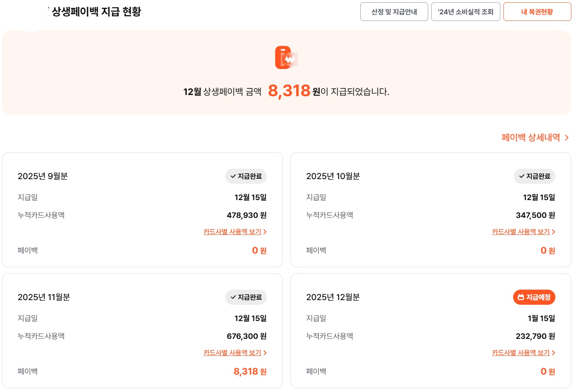Viewport: 574px width, 392px height.
Task: View 카드사별 사용액 for 10월분
Action: pos(521,232)
